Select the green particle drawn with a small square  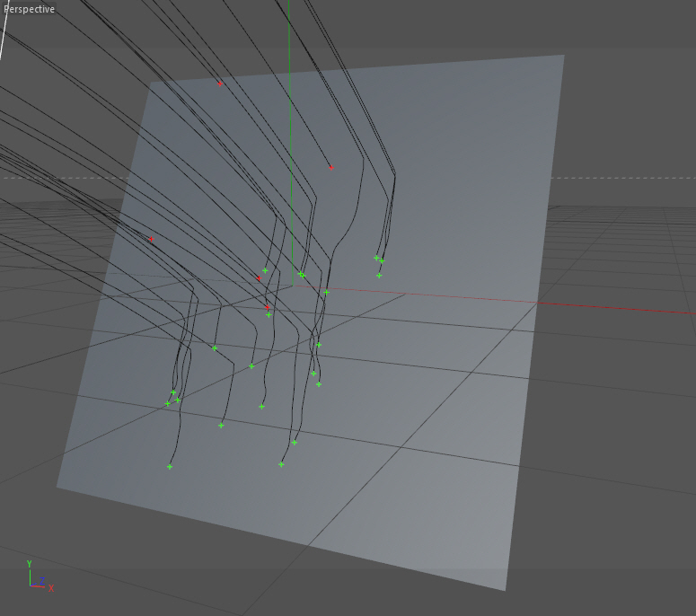303,276
